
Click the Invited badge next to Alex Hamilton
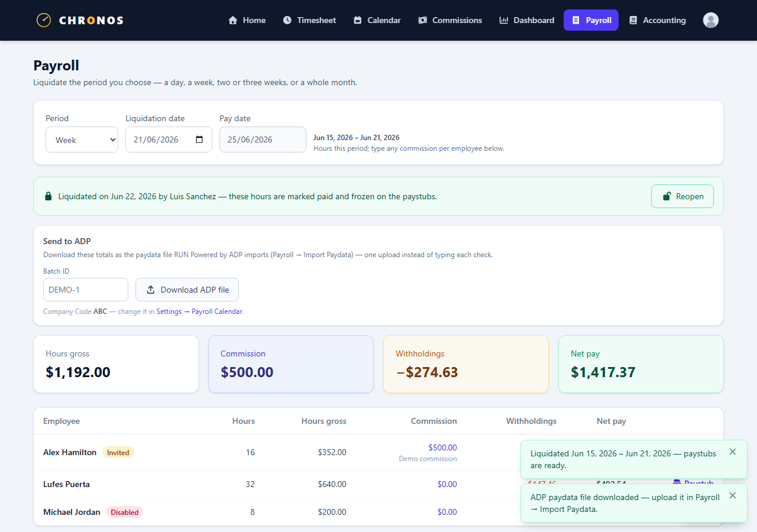coord(118,452)
